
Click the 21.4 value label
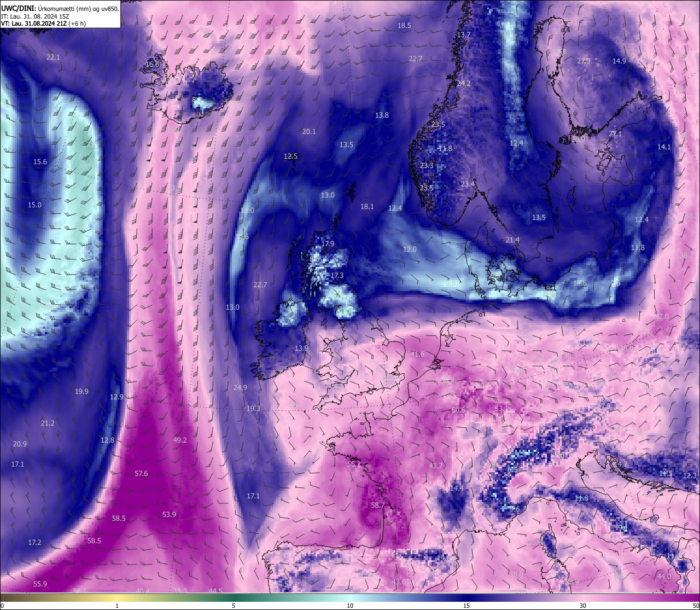(x=512, y=240)
